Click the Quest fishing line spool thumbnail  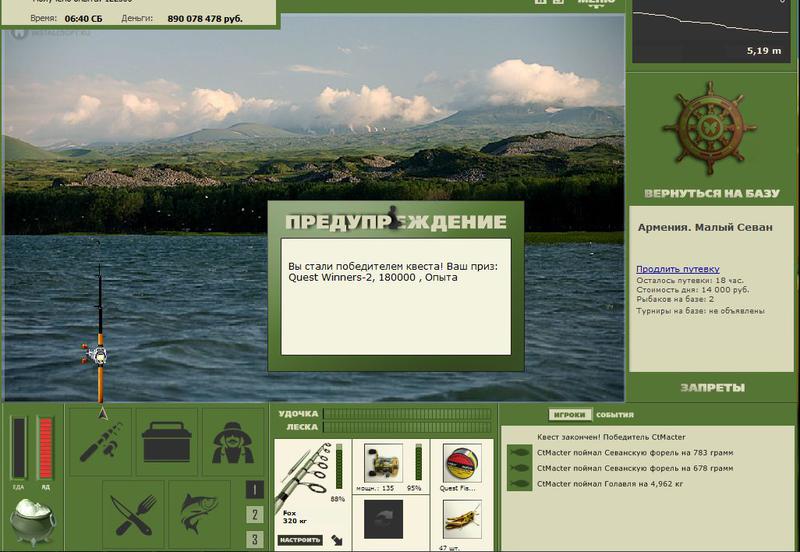click(462, 463)
